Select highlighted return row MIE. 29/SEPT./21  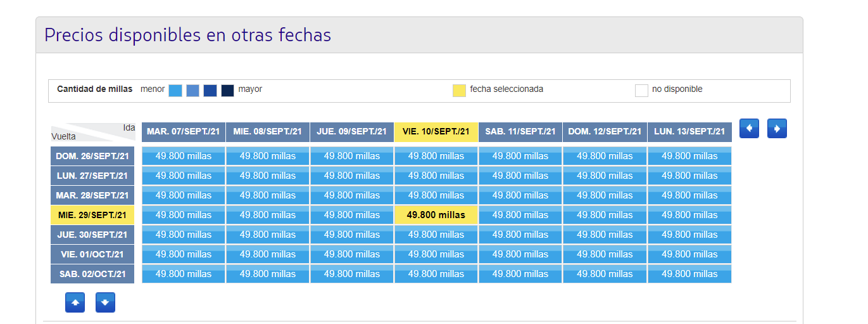click(x=92, y=215)
